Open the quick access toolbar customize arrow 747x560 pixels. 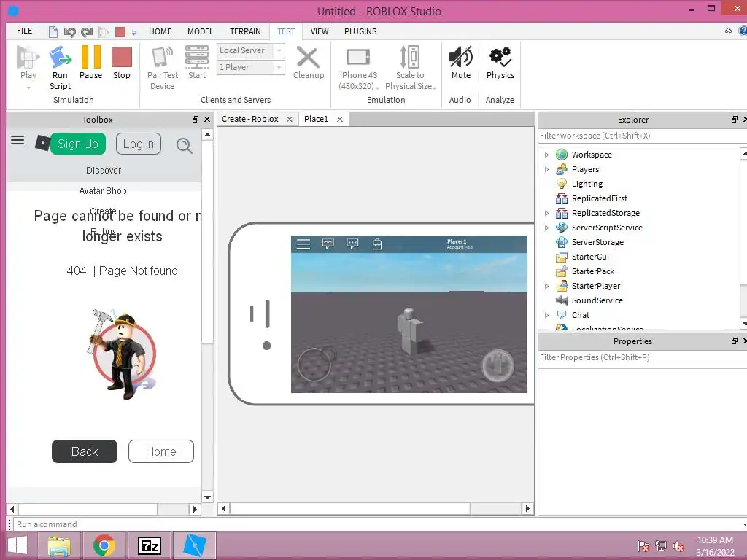tap(134, 33)
